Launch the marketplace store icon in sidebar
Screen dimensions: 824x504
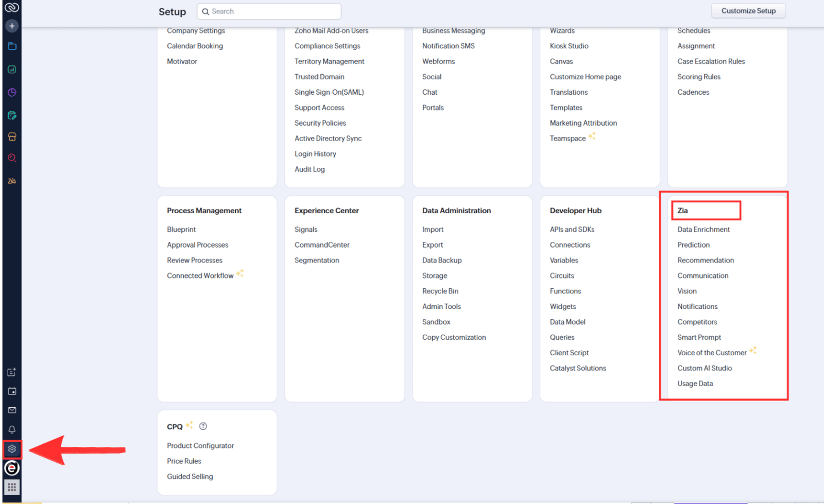click(11, 136)
